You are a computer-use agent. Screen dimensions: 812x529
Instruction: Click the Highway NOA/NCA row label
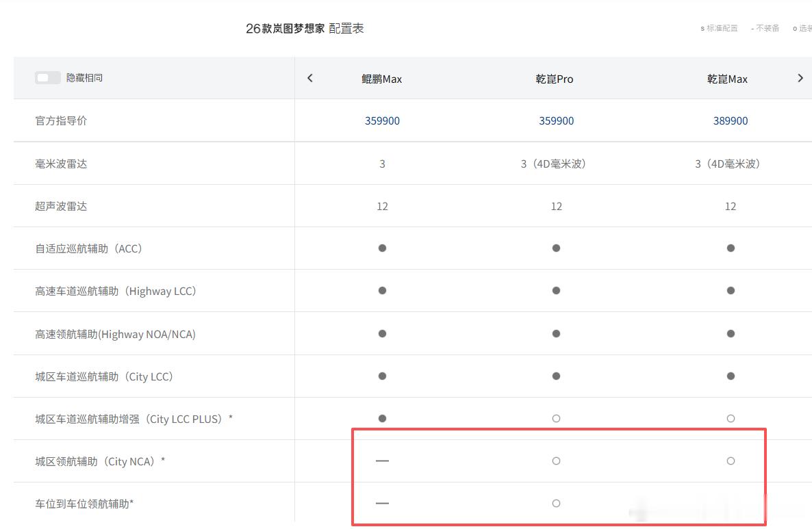[x=116, y=335]
